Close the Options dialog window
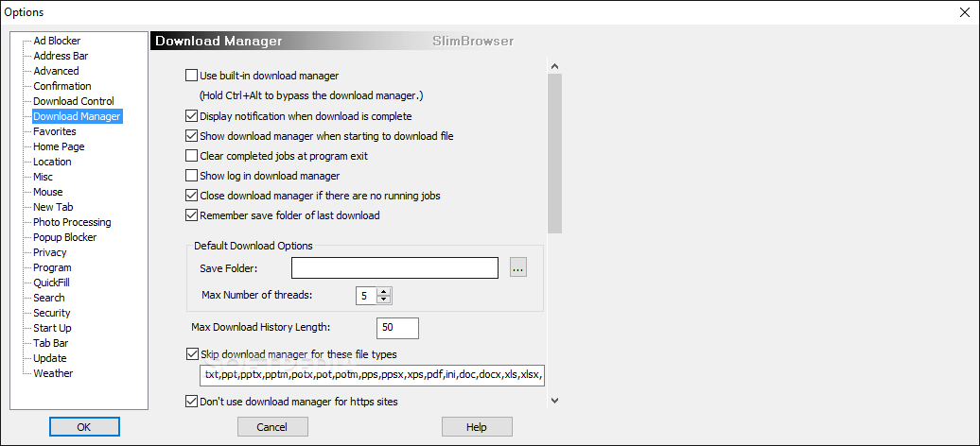980x446 pixels. [964, 12]
